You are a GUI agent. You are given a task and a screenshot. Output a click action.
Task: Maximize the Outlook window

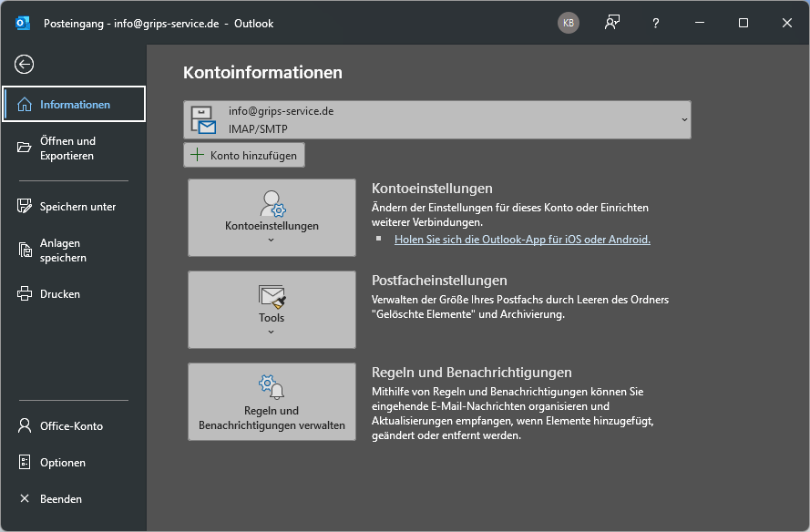coord(743,23)
